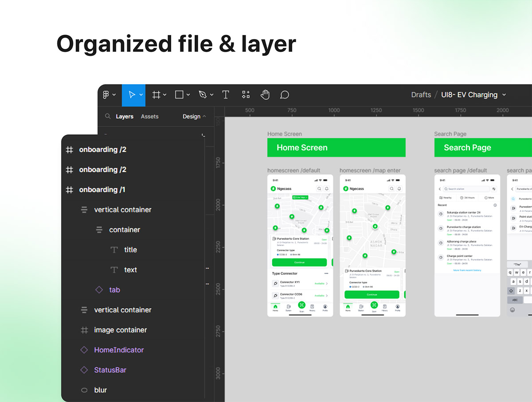Expand the Design pages dropdown
532x402 pixels.
pyautogui.click(x=194, y=117)
